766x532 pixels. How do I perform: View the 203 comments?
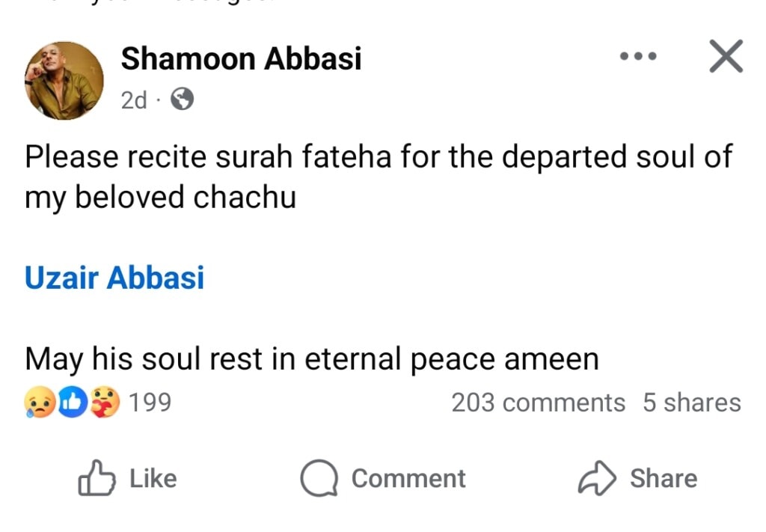[x=537, y=403]
